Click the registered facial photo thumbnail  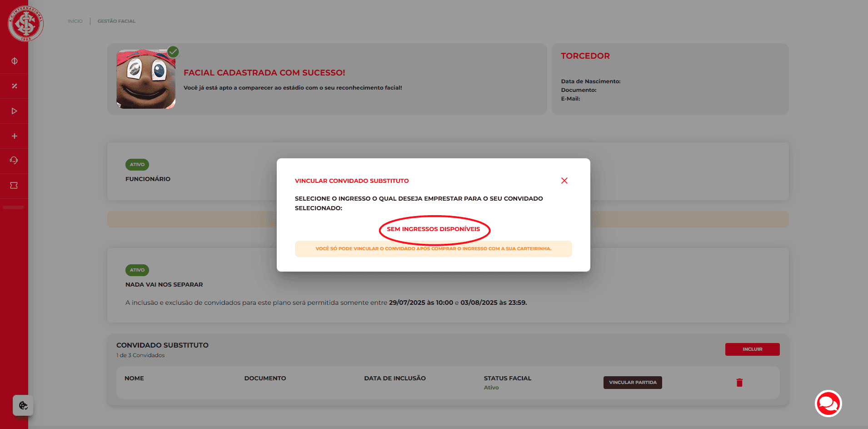146,80
